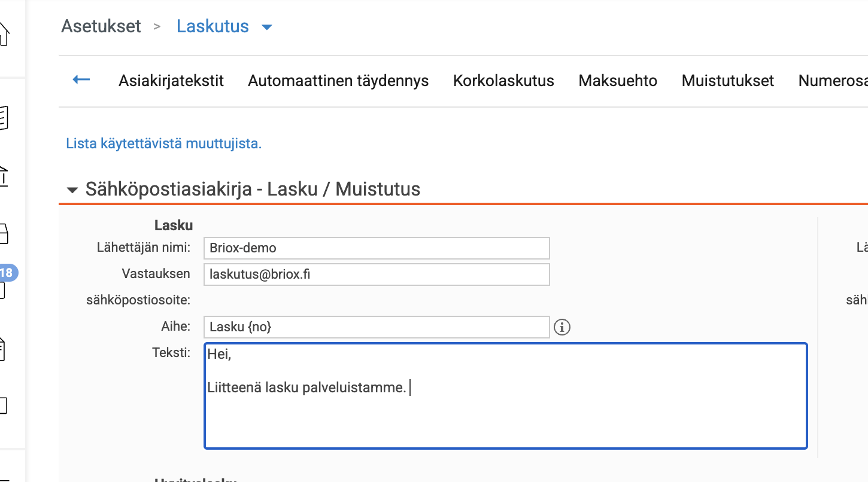This screenshot has height=482, width=868.
Task: Navigate to Asetukset via breadcrumb
Action: (100, 26)
